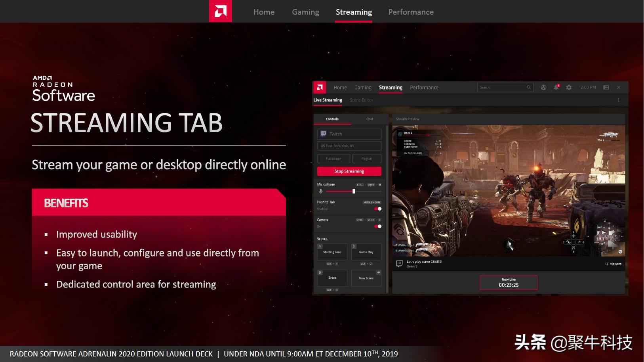Click the Stop Streaming button
Viewport: 644px width, 362px height.
click(x=349, y=171)
